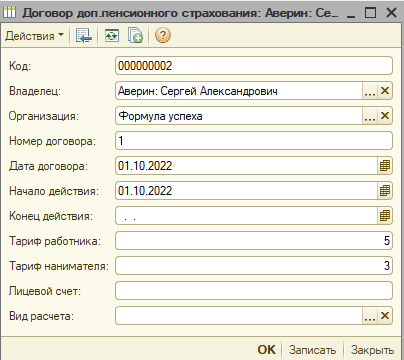Focus the Код input field

[254, 66]
